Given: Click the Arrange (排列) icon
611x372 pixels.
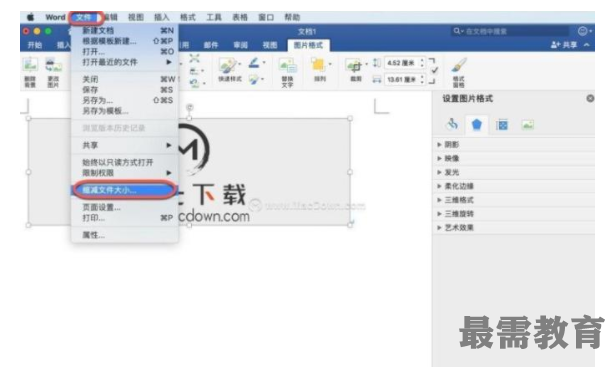Looking at the screenshot, I should (318, 65).
